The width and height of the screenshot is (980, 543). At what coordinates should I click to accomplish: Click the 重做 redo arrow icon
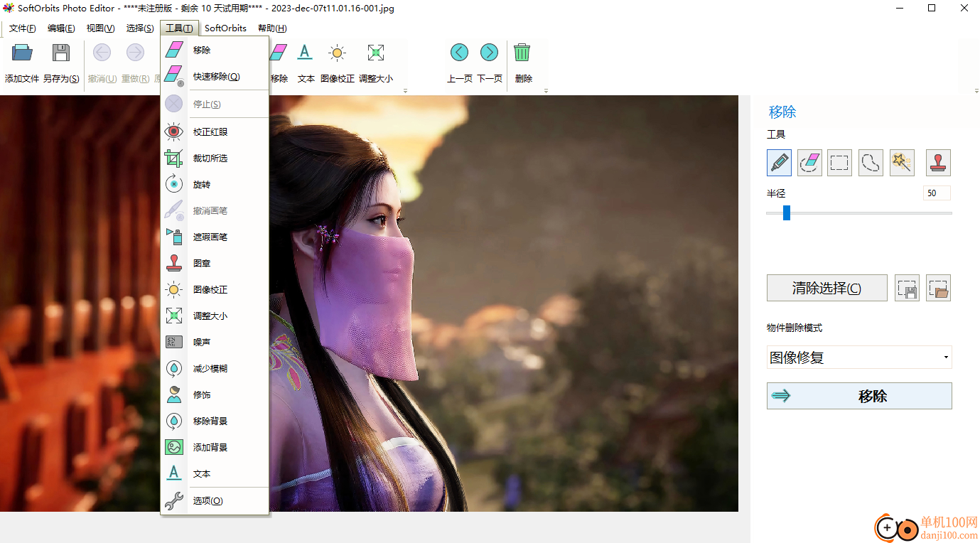pos(135,53)
